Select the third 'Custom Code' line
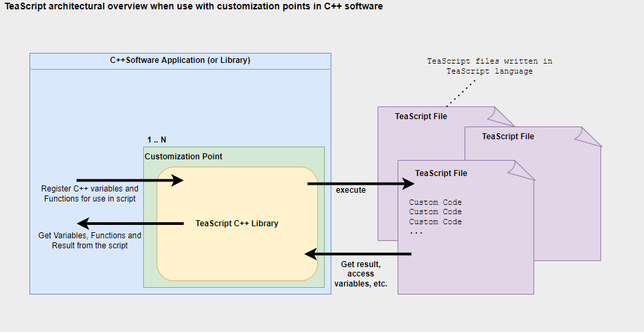 pos(435,222)
